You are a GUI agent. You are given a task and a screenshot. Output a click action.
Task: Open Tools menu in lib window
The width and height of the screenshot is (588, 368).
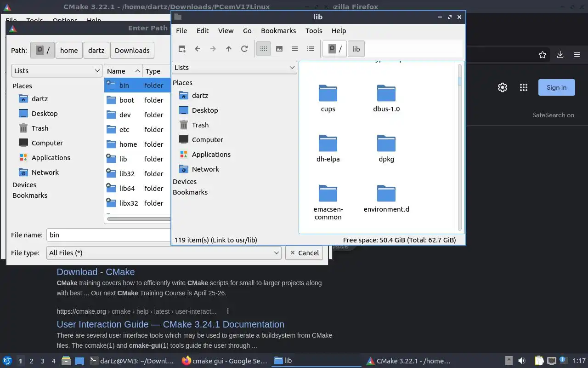point(314,31)
